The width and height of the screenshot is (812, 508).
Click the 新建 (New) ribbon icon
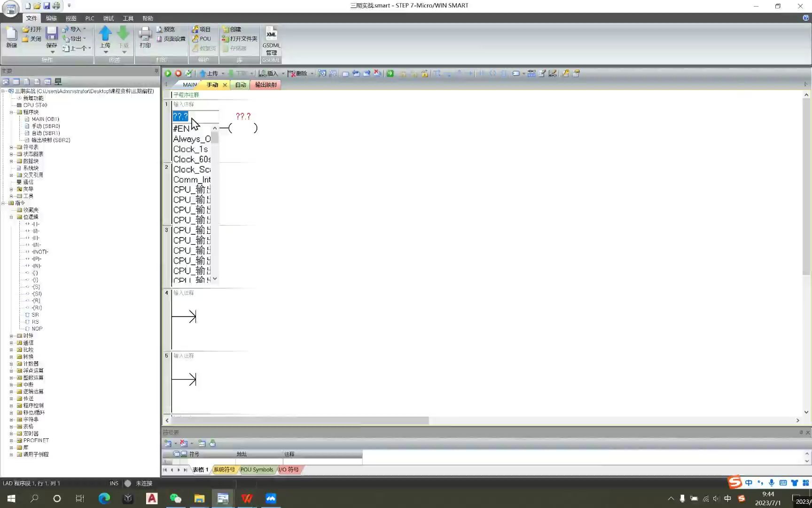coord(11,37)
